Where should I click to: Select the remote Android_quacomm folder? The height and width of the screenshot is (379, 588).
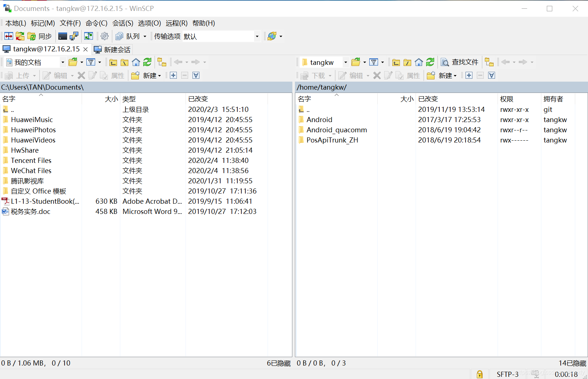point(336,130)
